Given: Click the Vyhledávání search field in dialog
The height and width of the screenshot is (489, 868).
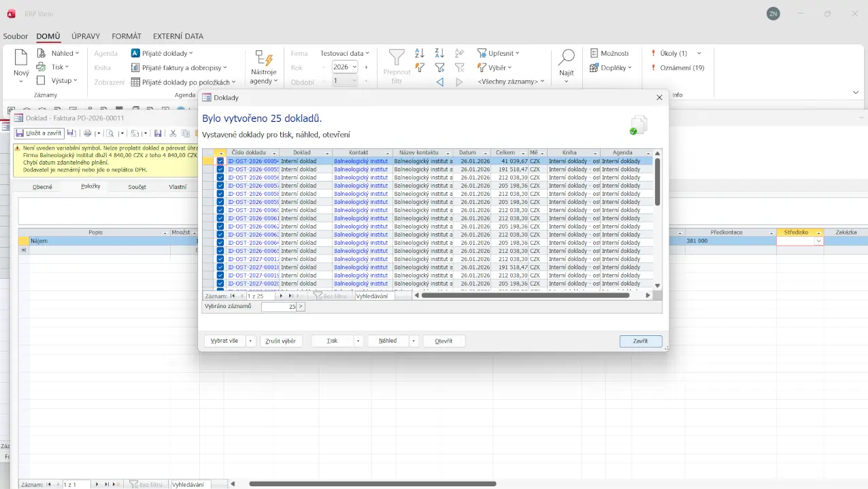Looking at the screenshot, I should tap(374, 296).
